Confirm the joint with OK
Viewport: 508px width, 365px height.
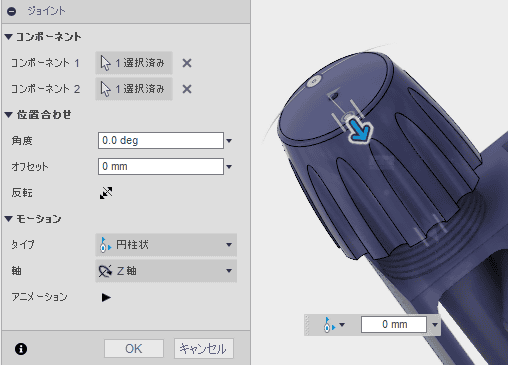pos(134,349)
